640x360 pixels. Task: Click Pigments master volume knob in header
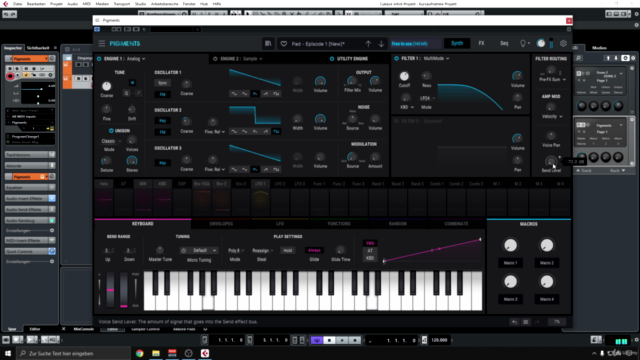pyautogui.click(x=541, y=43)
